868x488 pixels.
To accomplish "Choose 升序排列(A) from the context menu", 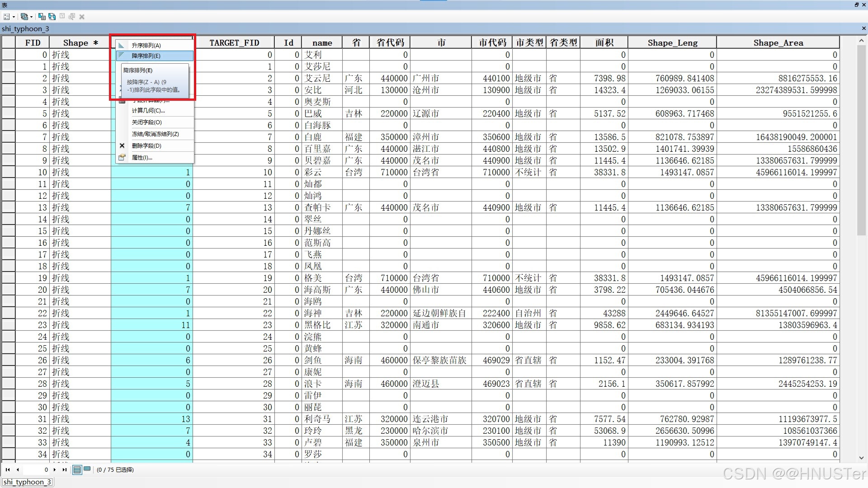I will 155,45.
